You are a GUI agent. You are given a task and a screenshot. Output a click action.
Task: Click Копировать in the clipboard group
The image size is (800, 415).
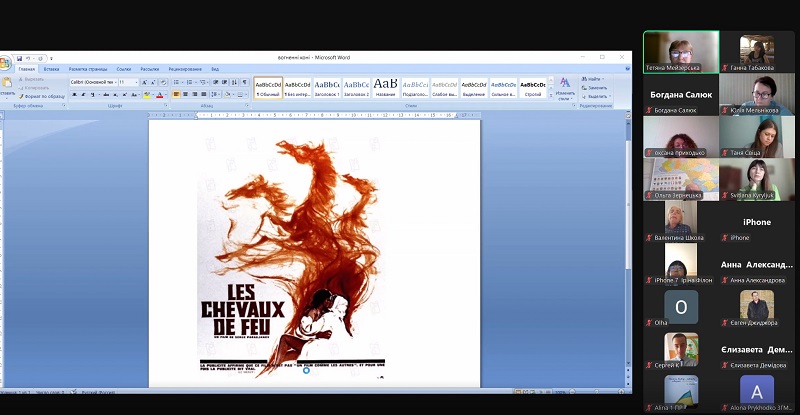click(34, 87)
